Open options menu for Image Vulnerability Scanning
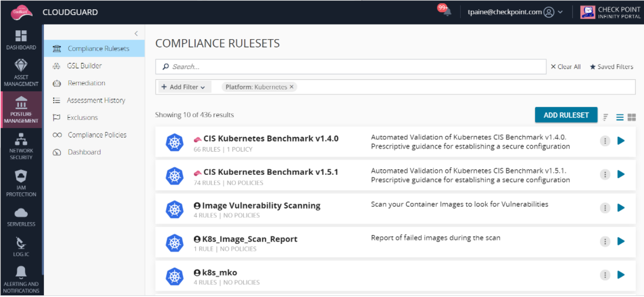Viewport: 644px width, 297px height. click(x=605, y=208)
